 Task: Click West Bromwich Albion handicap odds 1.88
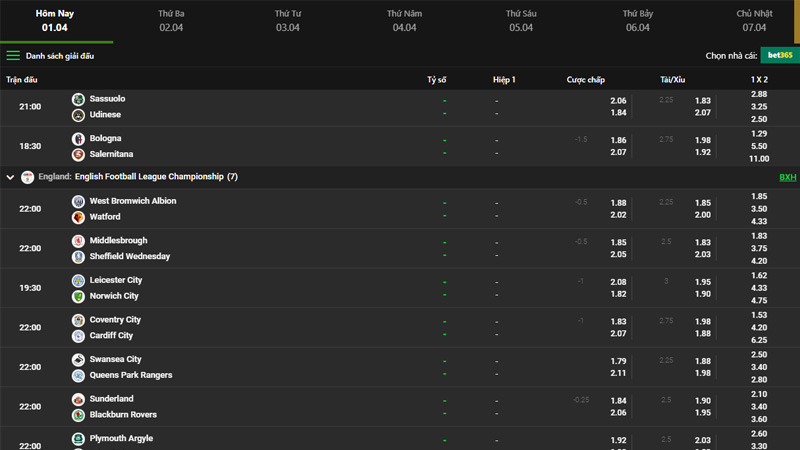point(618,203)
